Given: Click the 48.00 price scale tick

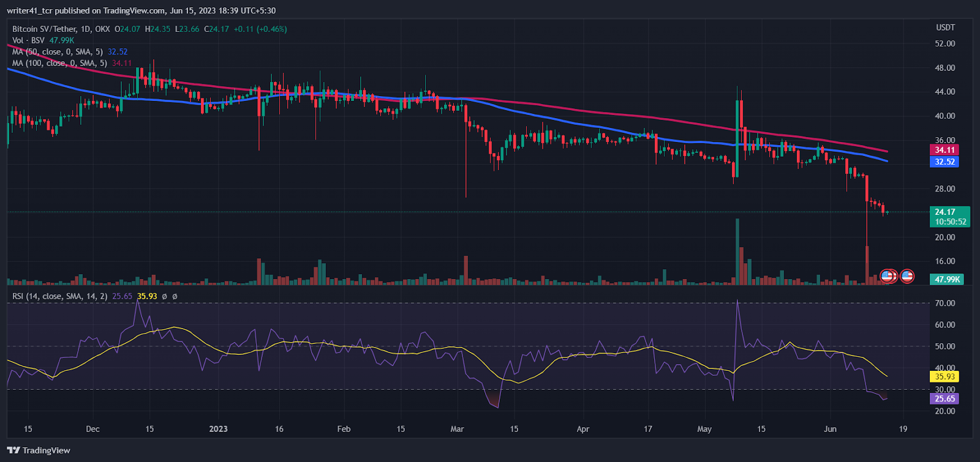Looking at the screenshot, I should [x=945, y=68].
